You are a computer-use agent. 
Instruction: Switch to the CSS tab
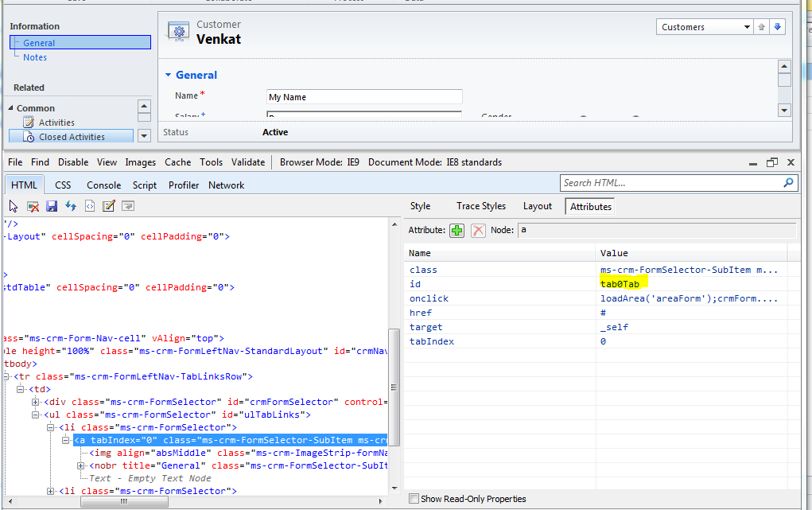63,185
